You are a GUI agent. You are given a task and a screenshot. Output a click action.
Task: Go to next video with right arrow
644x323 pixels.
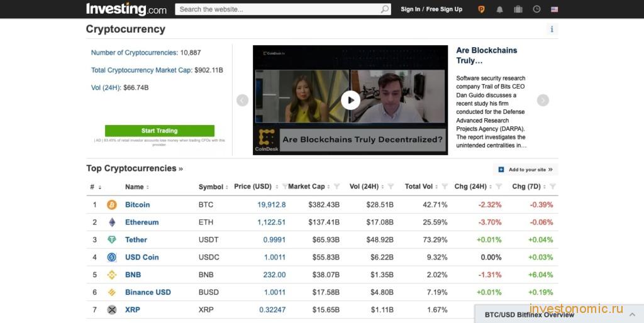pyautogui.click(x=543, y=100)
